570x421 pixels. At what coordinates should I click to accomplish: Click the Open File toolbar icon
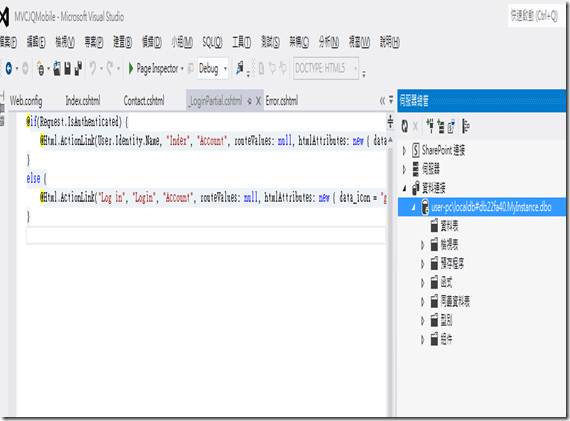point(57,68)
